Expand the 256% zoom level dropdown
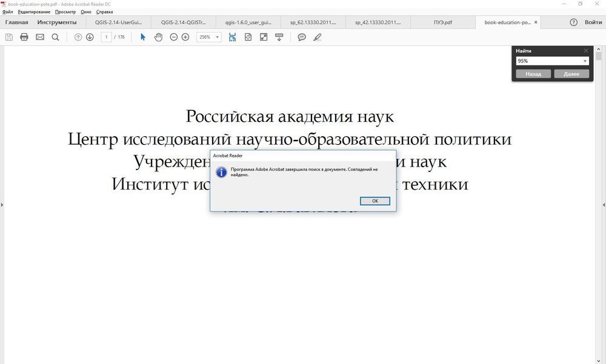Screen dimensions: 606x364 click(218, 37)
